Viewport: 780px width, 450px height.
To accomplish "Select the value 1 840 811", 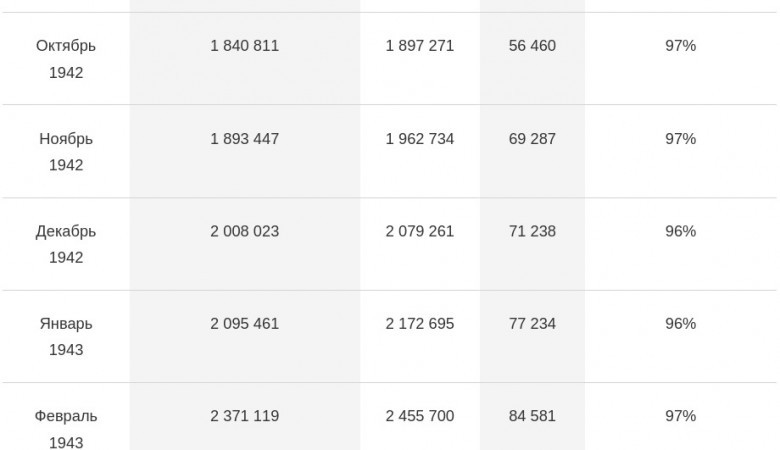I will coord(244,46).
